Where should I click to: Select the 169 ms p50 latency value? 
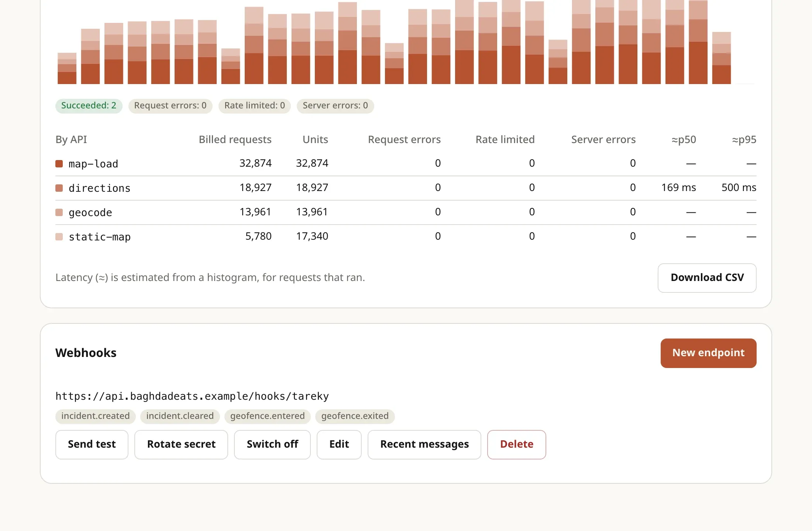(678, 187)
